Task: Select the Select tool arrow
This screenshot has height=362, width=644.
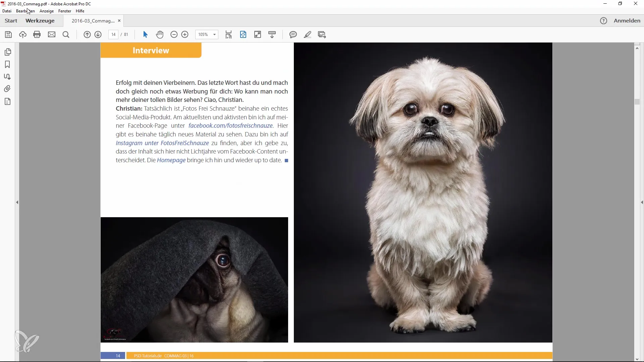Action: pyautogui.click(x=145, y=35)
